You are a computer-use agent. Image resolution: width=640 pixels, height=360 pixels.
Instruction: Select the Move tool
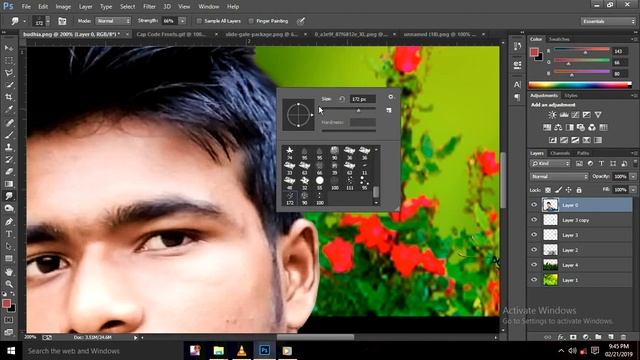point(9,48)
